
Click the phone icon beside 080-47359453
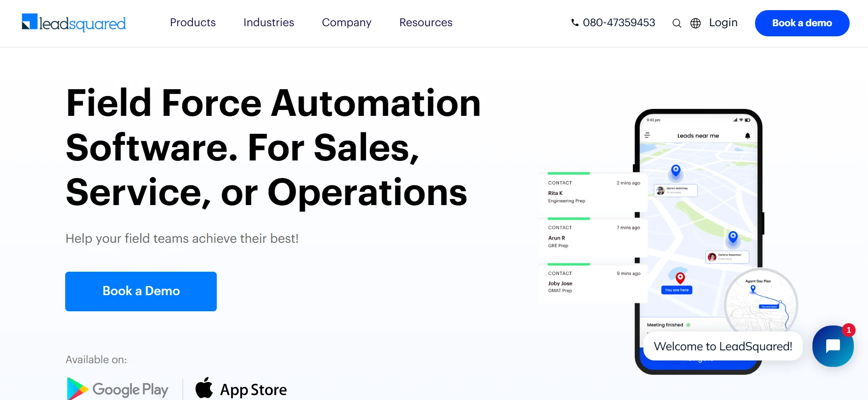tap(575, 23)
